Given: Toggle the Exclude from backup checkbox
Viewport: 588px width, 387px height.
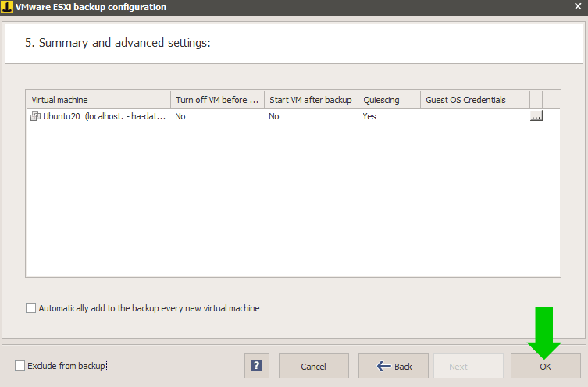Looking at the screenshot, I should 20,366.
